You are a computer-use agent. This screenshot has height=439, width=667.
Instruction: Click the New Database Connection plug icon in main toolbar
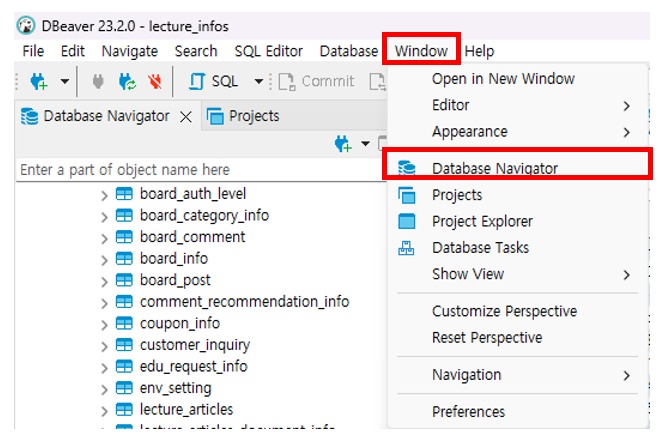pos(39,81)
